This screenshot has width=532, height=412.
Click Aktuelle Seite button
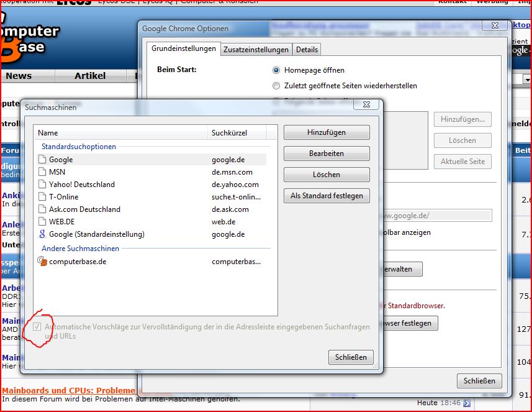462,162
